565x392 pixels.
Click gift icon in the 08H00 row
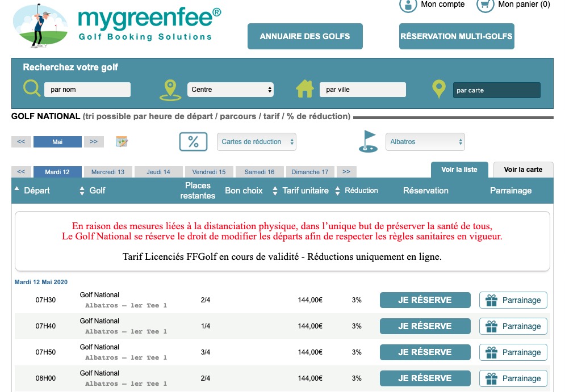click(x=492, y=378)
